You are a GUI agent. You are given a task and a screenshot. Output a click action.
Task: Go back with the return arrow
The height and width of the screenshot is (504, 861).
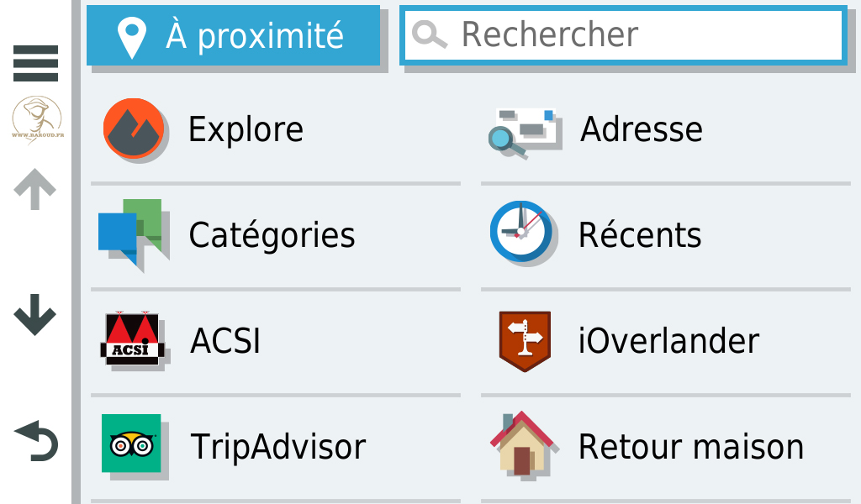[x=36, y=440]
